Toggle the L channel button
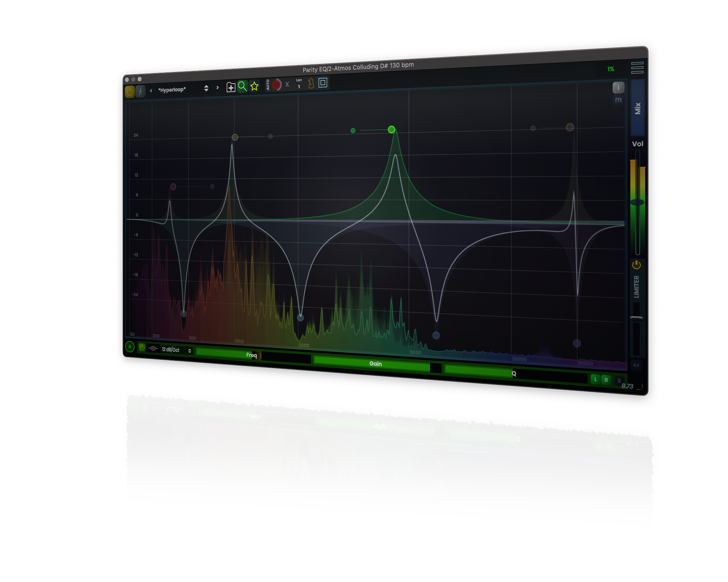 coord(596,379)
